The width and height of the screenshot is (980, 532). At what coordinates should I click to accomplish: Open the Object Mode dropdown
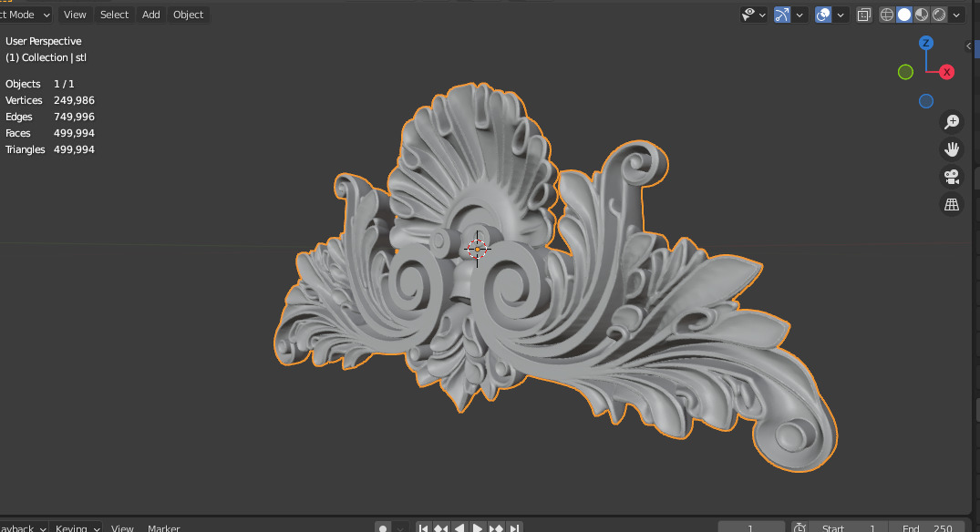pos(26,15)
